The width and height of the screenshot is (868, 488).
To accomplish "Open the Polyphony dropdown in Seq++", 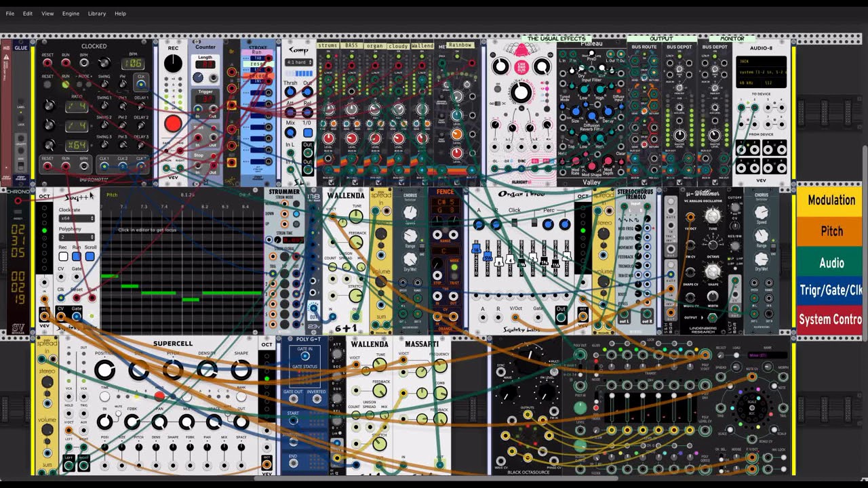I will pyautogui.click(x=76, y=237).
